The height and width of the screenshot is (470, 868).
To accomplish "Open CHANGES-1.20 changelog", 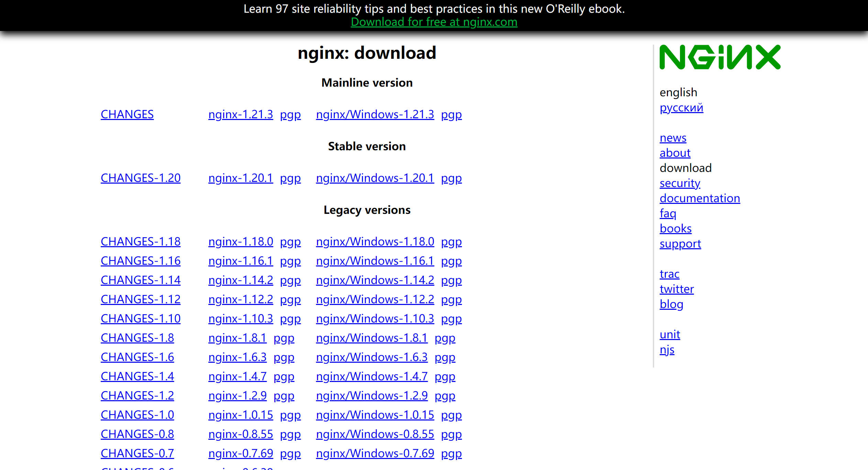I will pyautogui.click(x=140, y=178).
